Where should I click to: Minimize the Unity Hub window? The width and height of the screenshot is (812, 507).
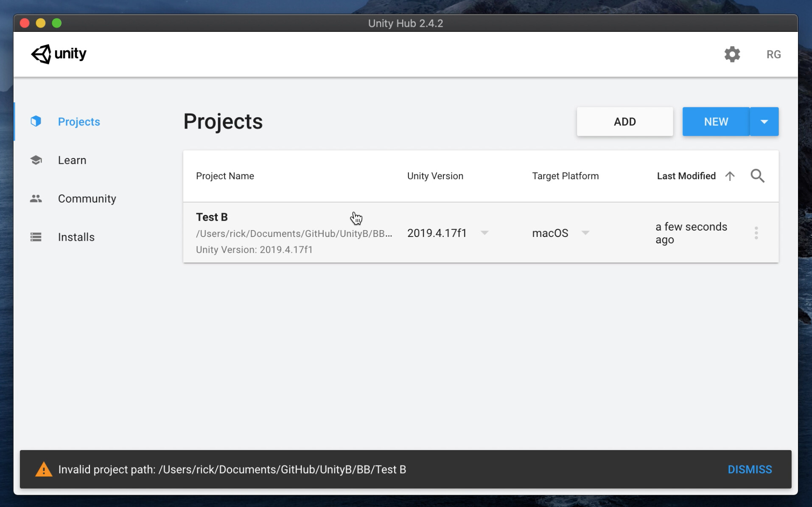[x=41, y=23]
